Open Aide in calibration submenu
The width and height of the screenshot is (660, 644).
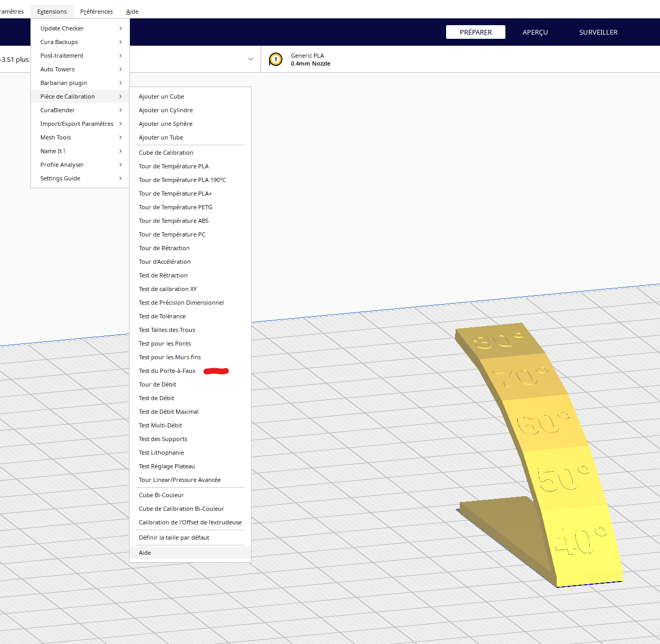pos(190,553)
